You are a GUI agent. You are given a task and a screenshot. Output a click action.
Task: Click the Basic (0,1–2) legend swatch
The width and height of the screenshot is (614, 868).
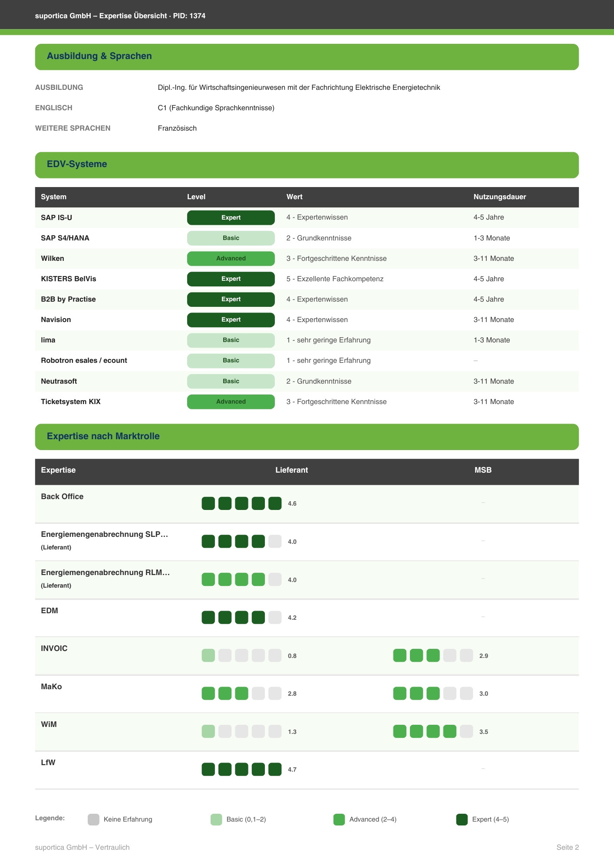click(x=216, y=819)
